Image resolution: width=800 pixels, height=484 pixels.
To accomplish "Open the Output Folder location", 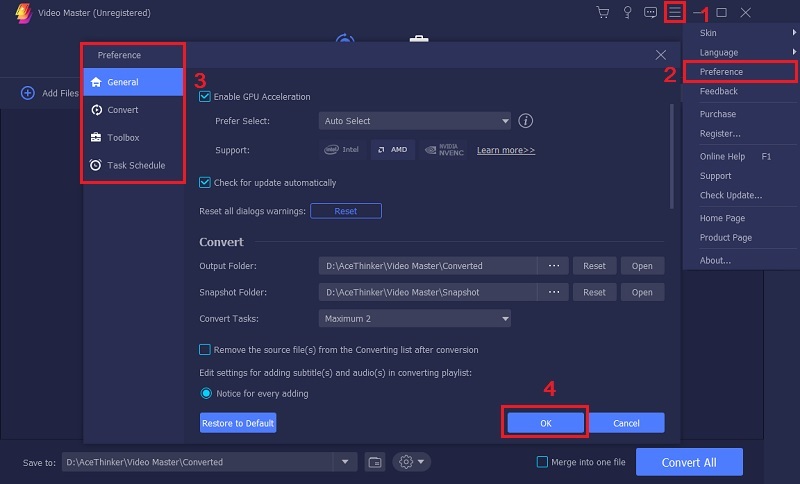I will point(642,266).
